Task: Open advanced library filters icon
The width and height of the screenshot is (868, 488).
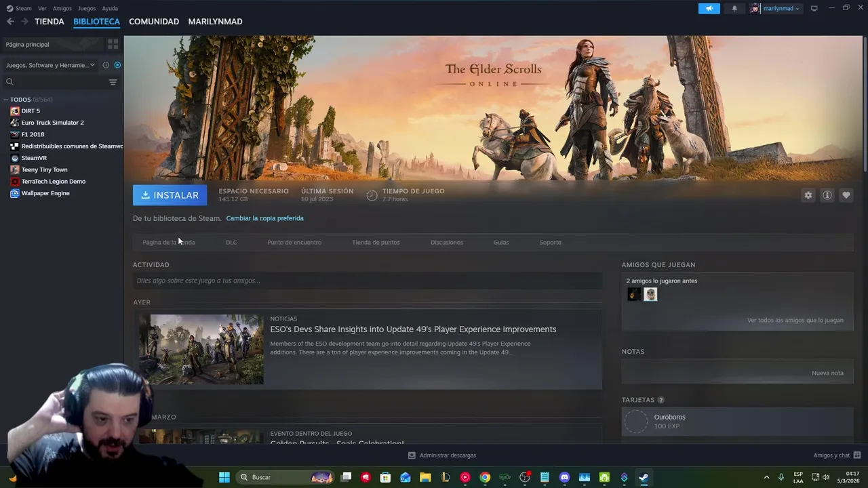Action: pos(113,82)
